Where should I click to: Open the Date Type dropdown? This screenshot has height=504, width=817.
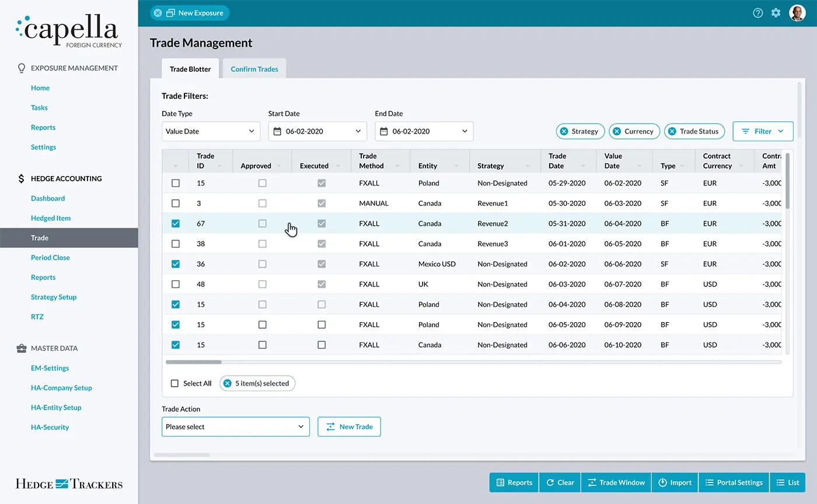211,131
